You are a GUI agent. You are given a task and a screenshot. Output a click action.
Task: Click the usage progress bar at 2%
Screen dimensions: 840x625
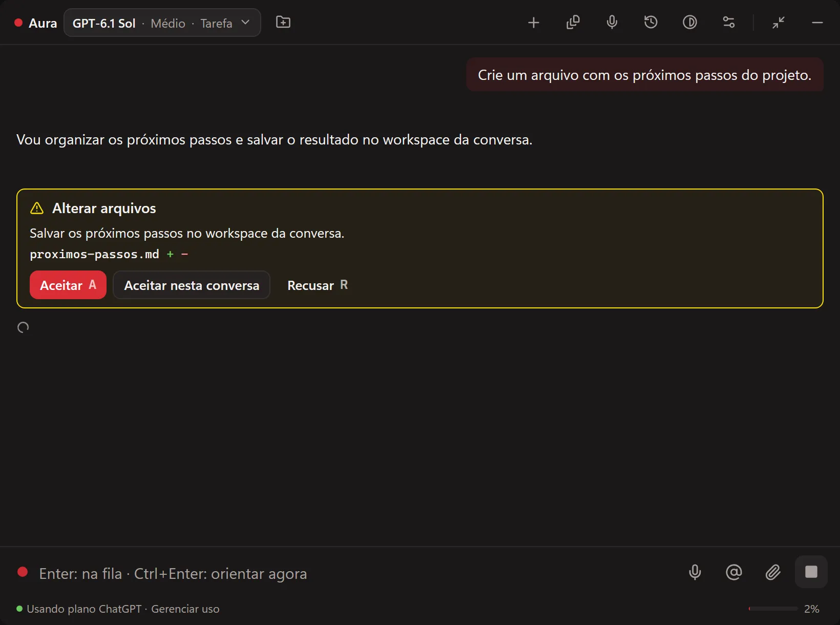[773, 609]
